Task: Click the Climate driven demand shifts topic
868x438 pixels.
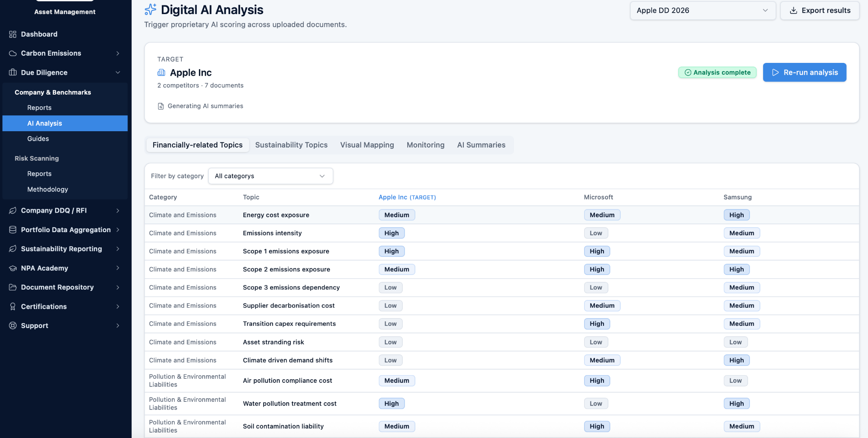Action: (288, 361)
